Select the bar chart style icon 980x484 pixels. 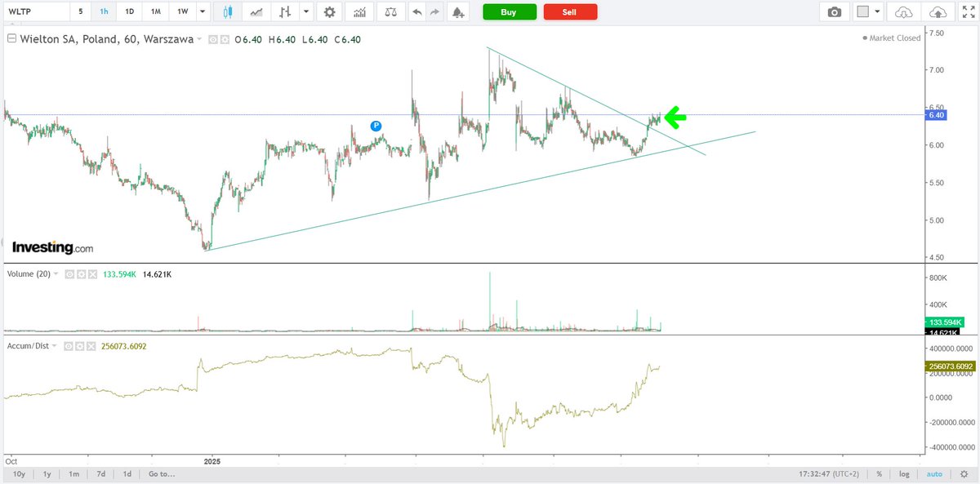coord(285,12)
